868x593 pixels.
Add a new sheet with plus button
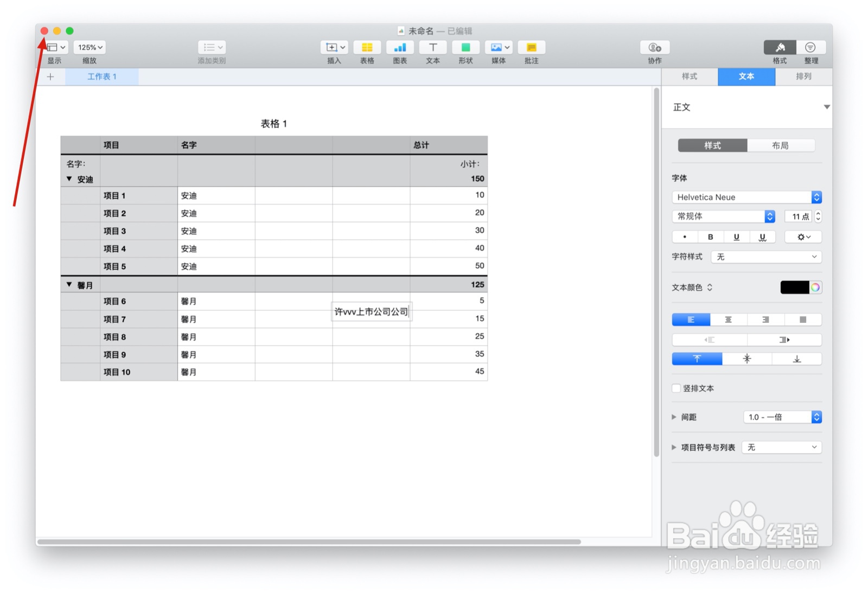pyautogui.click(x=50, y=76)
